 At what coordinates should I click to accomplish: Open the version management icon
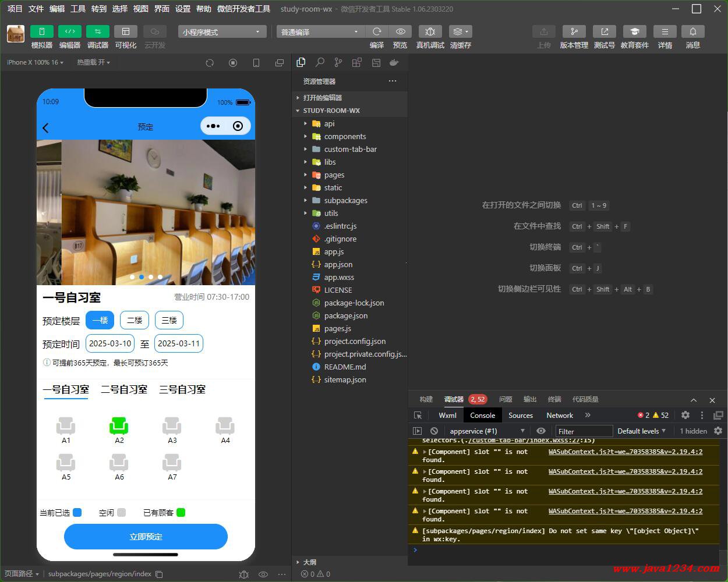point(574,31)
